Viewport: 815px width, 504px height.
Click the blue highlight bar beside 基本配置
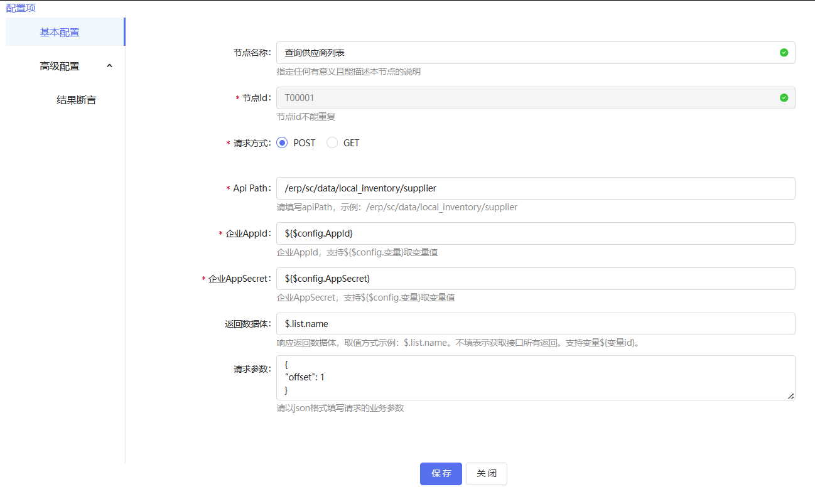click(x=125, y=31)
